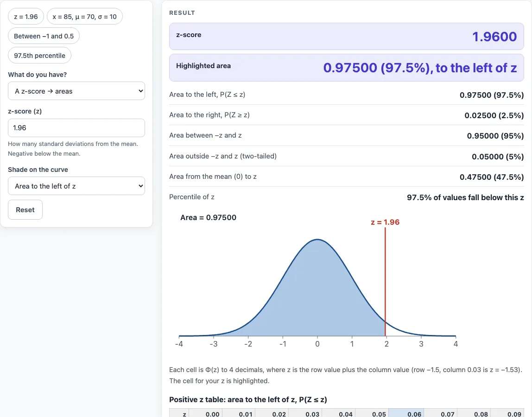Click the 'Area to the left, P(Z ≤ z)' label
Image resolution: width=532 pixels, height=417 pixels.
(207, 95)
